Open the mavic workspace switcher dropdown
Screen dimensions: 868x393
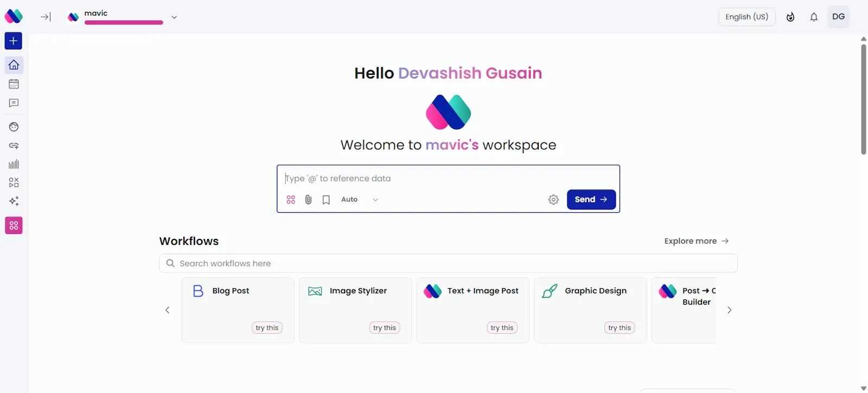click(174, 17)
